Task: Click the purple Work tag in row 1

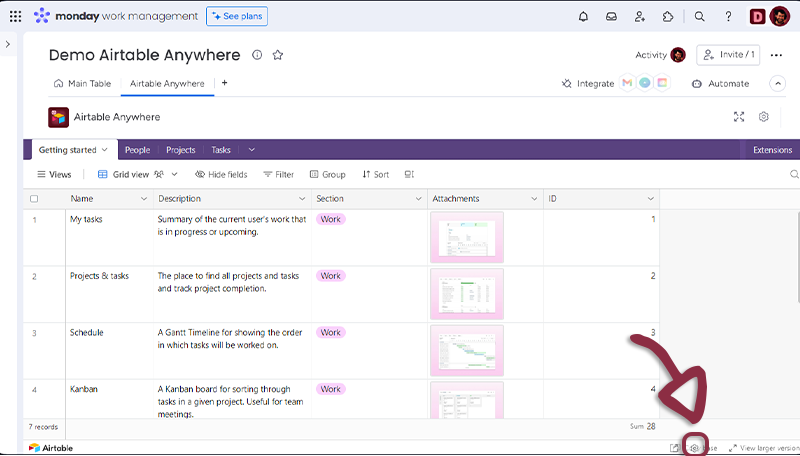Action: pos(331,219)
